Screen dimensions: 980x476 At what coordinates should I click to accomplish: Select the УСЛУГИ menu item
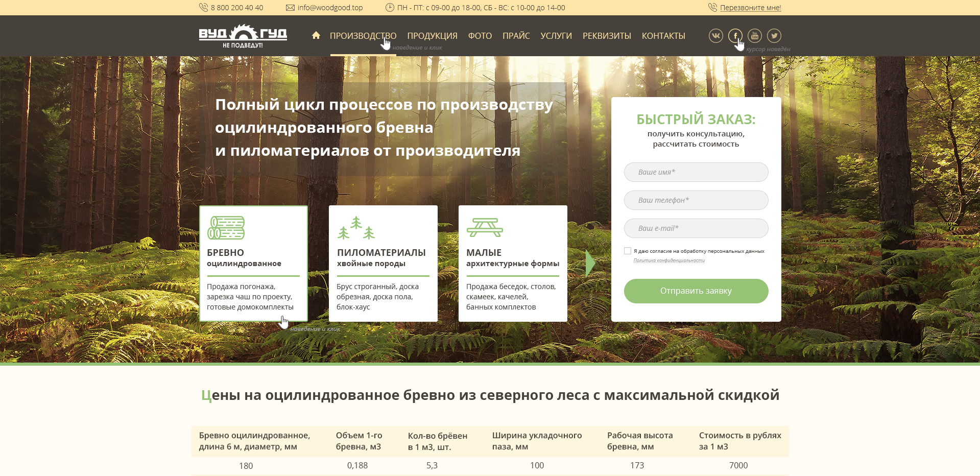(x=556, y=36)
